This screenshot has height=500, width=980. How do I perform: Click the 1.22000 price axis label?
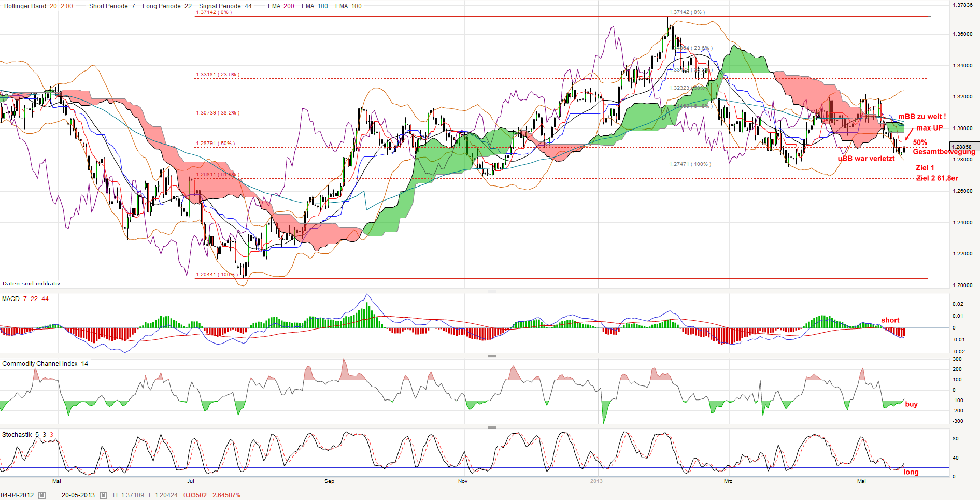click(963, 254)
